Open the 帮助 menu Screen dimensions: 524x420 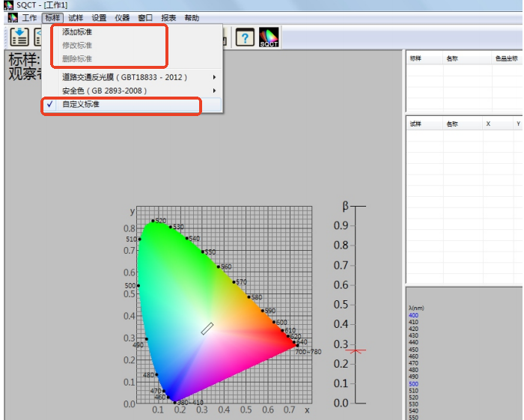192,17
